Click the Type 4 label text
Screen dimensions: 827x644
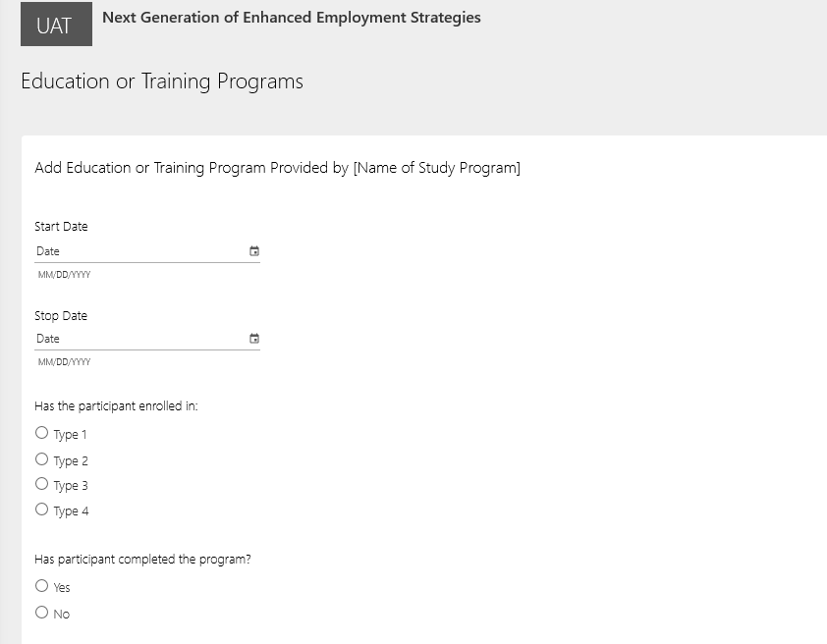click(x=71, y=511)
